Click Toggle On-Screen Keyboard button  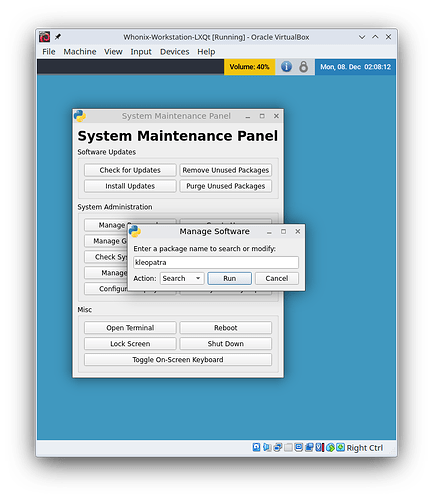click(x=178, y=360)
